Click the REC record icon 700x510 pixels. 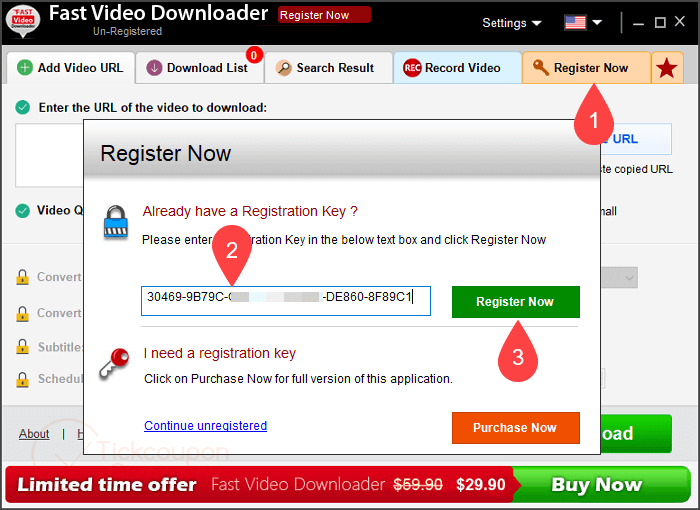[x=412, y=68]
